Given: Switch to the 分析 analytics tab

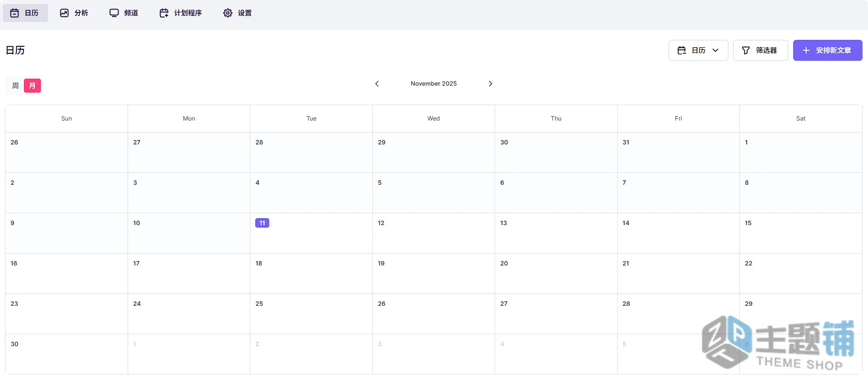Looking at the screenshot, I should point(74,13).
